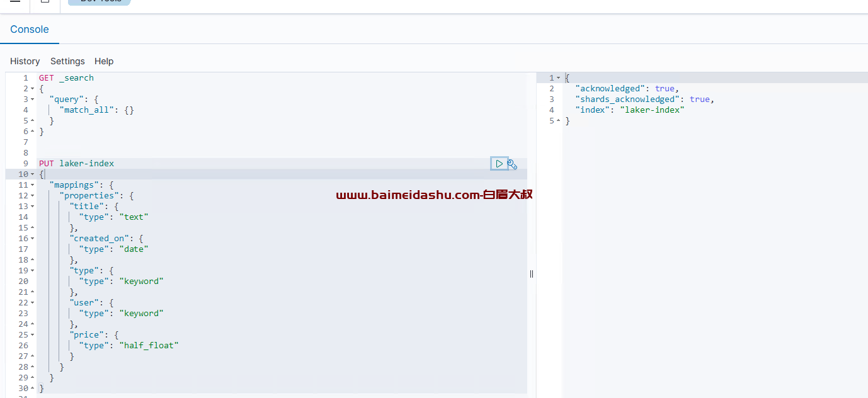This screenshot has height=398, width=868.
Task: Collapse PUT request body at line 10
Action: [x=33, y=174]
